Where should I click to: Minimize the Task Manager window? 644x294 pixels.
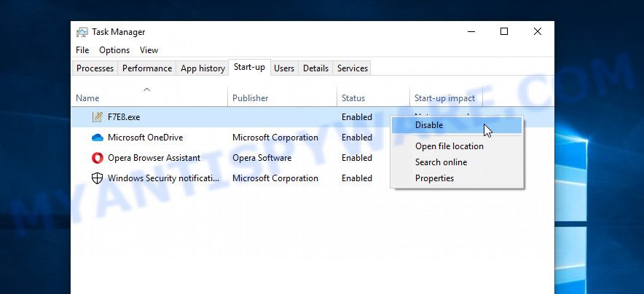(x=471, y=31)
